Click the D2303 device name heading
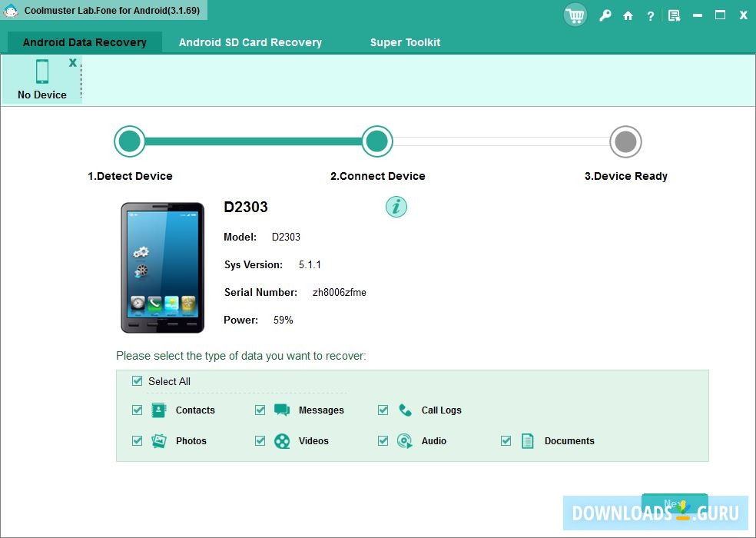Image resolution: width=756 pixels, height=538 pixels. 246,207
